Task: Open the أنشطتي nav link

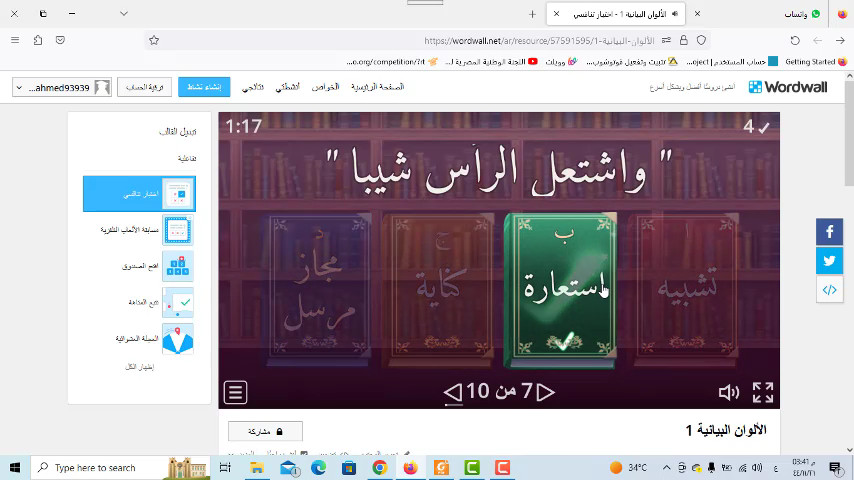Action: [x=287, y=87]
